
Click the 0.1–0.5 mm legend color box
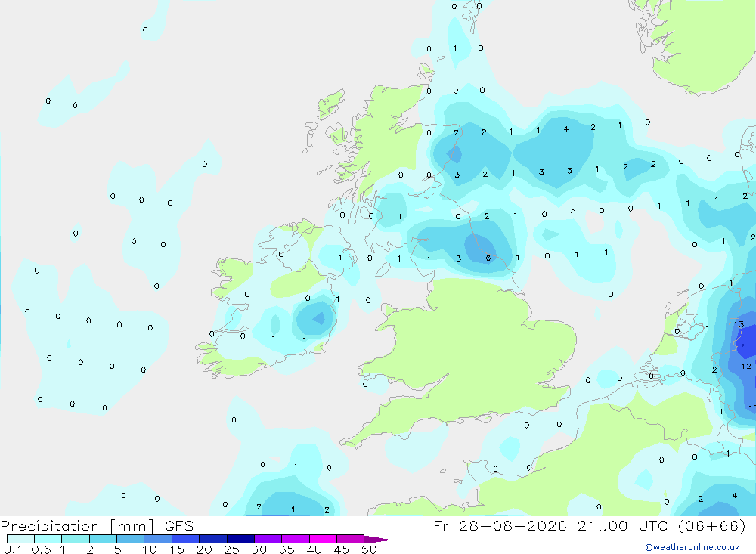point(20,539)
